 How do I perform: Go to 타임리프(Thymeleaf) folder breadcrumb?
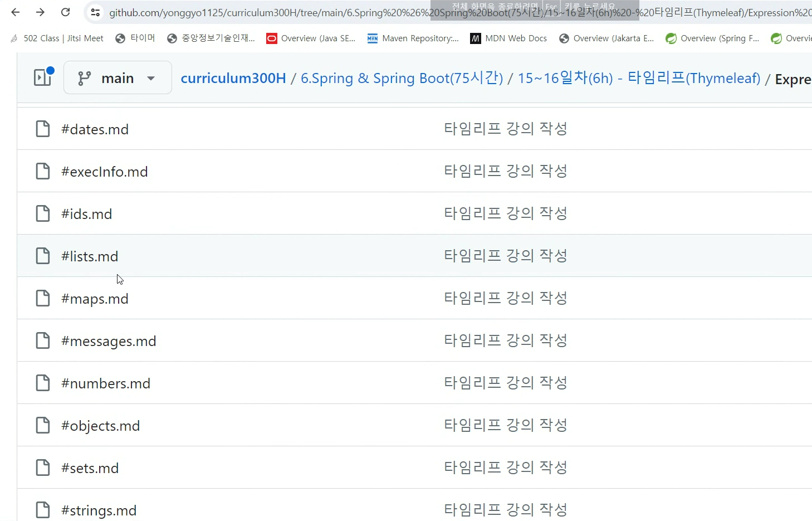[639, 78]
